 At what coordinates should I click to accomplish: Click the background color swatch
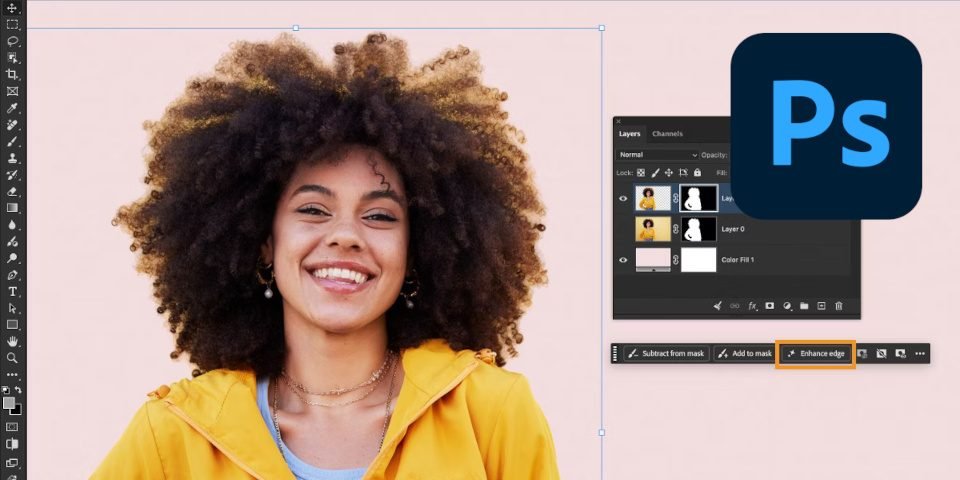(15, 409)
